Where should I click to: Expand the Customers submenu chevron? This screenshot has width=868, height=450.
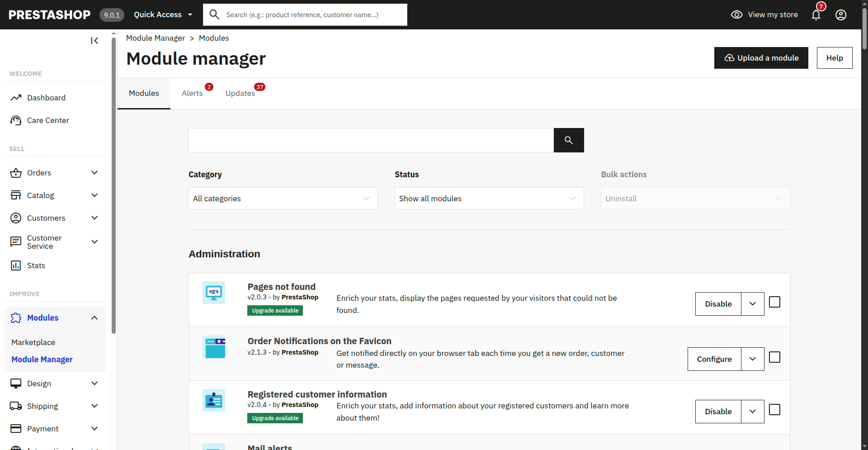(94, 218)
